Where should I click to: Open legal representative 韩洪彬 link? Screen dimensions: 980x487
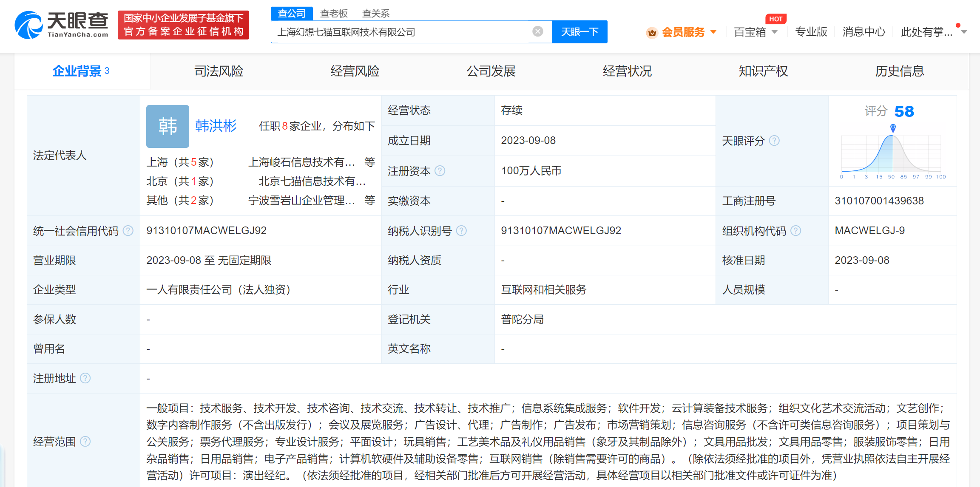pyautogui.click(x=216, y=126)
